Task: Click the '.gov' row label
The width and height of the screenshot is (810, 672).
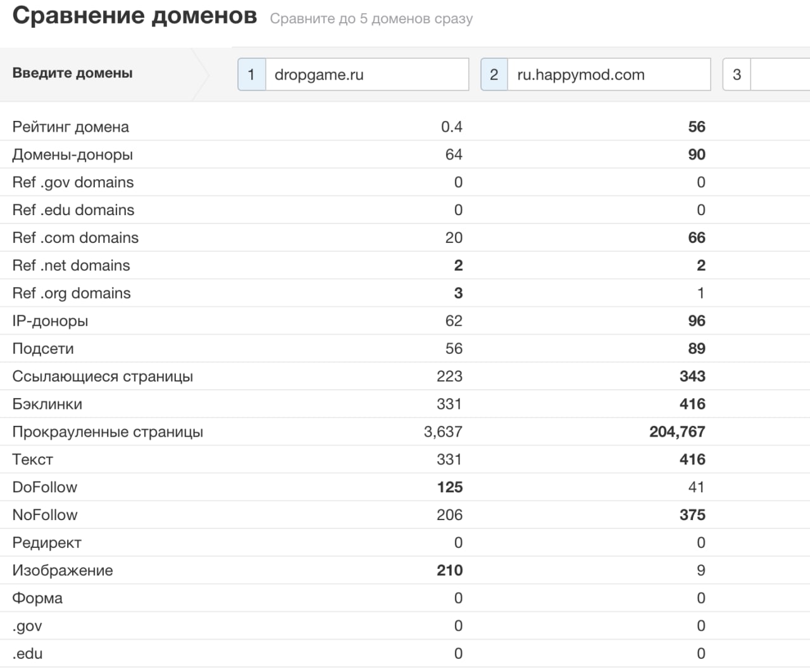Action: click(x=27, y=626)
